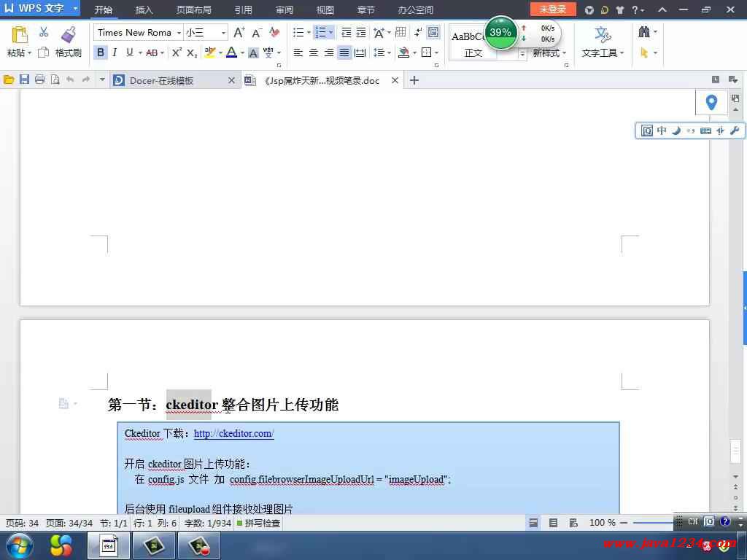
Task: Activate the Format Painter brush icon
Action: (68, 35)
